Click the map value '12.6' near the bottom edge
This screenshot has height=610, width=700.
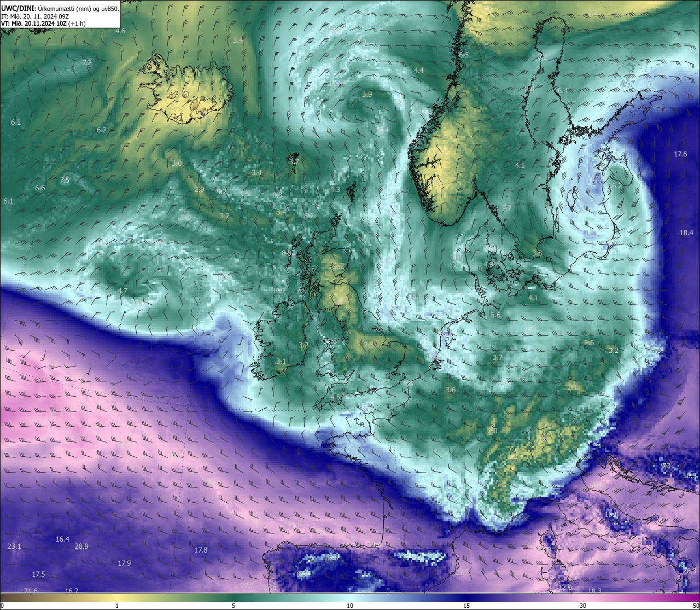(x=565, y=588)
